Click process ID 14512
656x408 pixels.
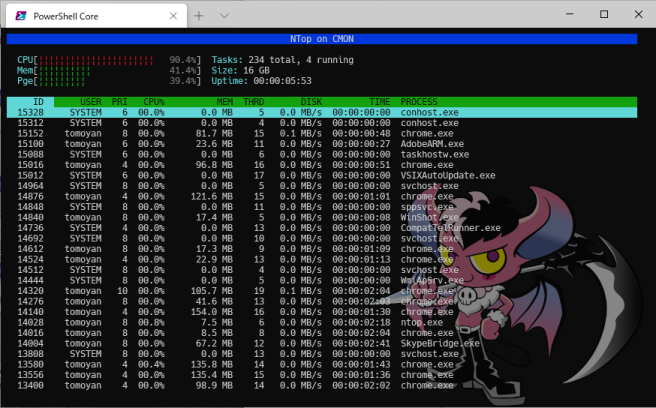(x=31, y=270)
